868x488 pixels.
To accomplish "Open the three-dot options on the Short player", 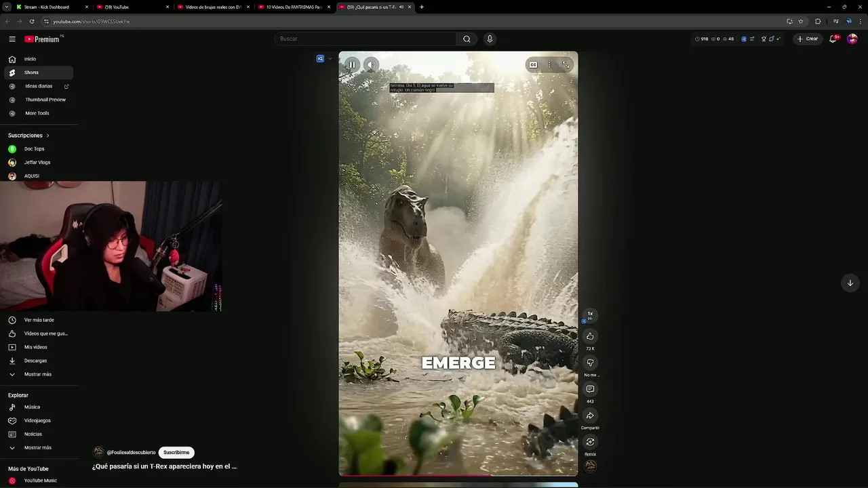I will pyautogui.click(x=549, y=64).
